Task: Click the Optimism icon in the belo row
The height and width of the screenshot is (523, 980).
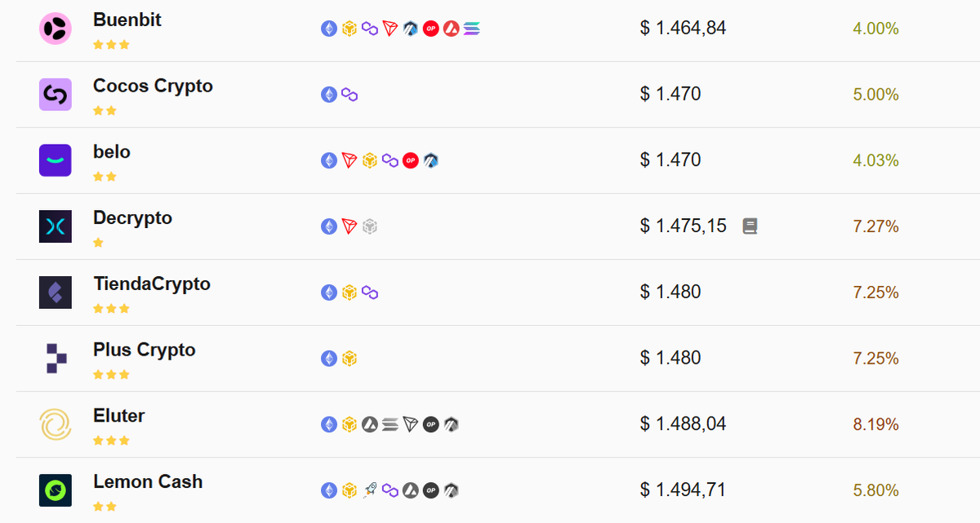Action: click(411, 161)
